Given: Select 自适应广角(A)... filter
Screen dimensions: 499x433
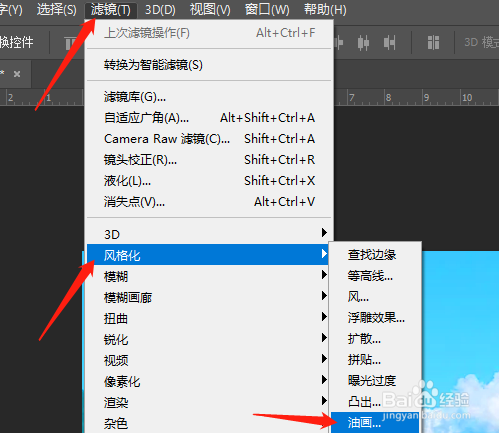Looking at the screenshot, I should pos(209,118).
